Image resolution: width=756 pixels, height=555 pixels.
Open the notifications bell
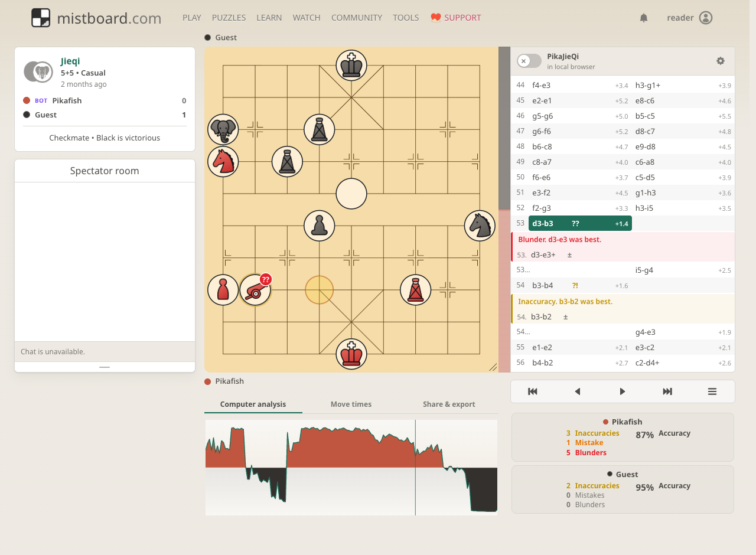point(644,18)
